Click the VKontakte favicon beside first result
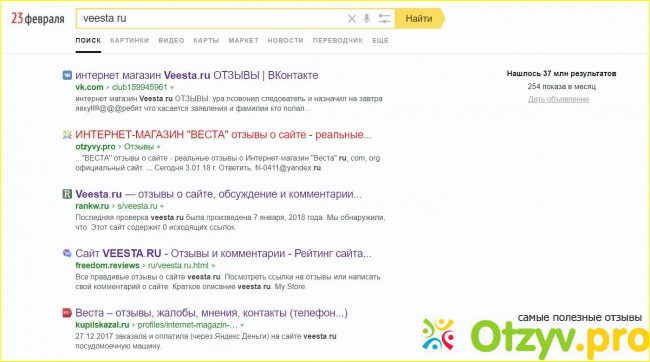650x362 pixels. (67, 75)
